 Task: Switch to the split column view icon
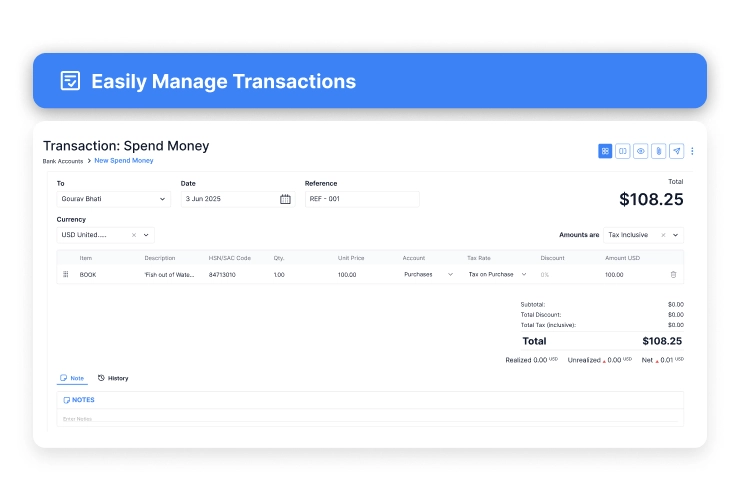pyautogui.click(x=622, y=151)
